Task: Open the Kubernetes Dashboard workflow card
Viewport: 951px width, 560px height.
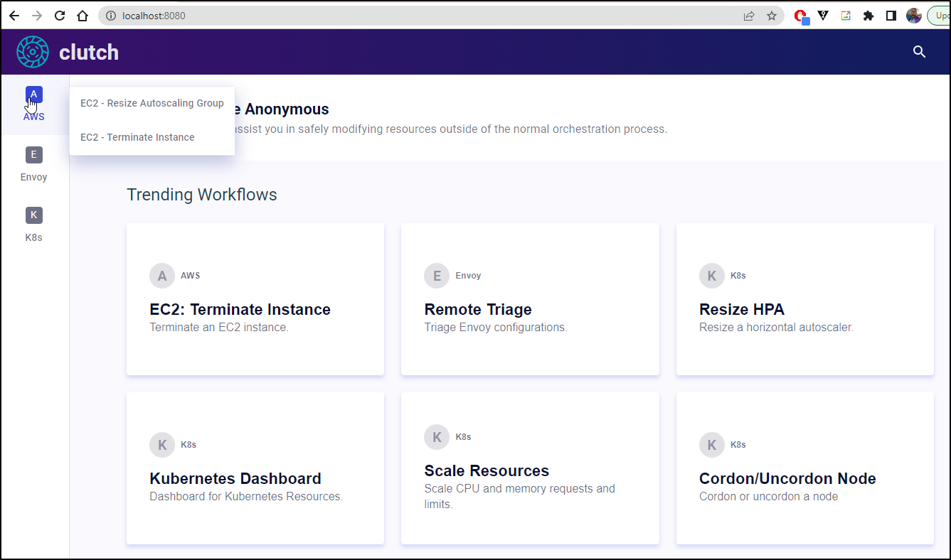Action: (x=255, y=468)
